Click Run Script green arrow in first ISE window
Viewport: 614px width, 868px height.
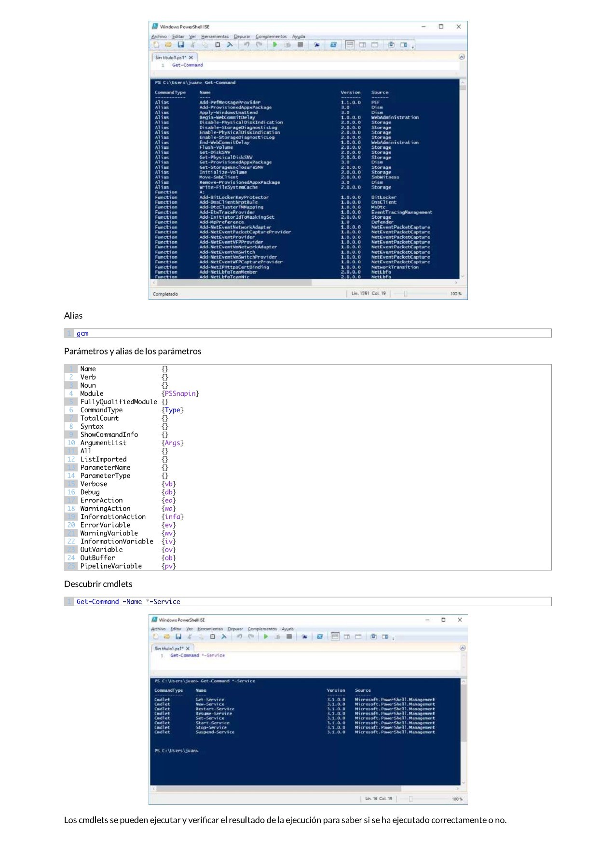[x=274, y=45]
